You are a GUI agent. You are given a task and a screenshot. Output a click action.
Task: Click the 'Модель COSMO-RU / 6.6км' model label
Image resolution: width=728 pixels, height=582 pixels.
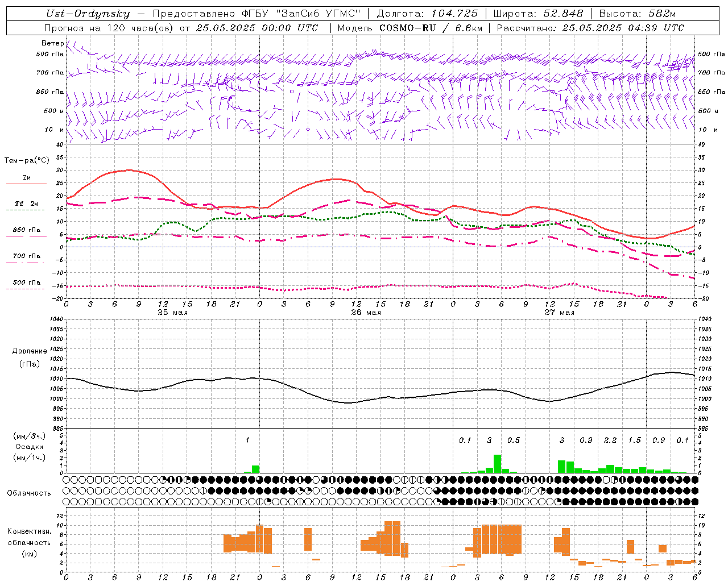coord(410,28)
